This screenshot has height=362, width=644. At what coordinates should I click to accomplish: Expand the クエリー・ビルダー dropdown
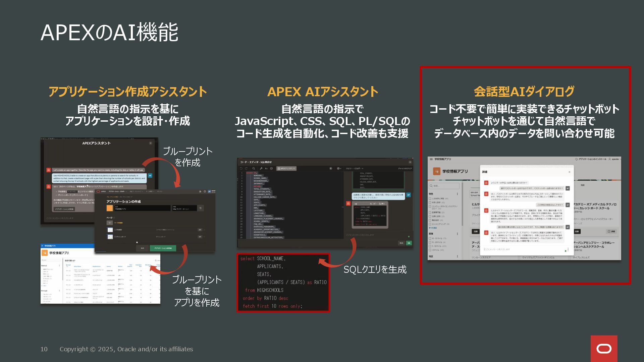[355, 168]
